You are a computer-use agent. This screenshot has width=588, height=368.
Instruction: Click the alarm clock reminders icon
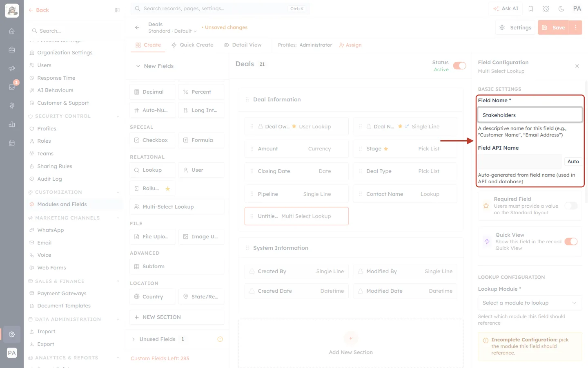click(546, 9)
